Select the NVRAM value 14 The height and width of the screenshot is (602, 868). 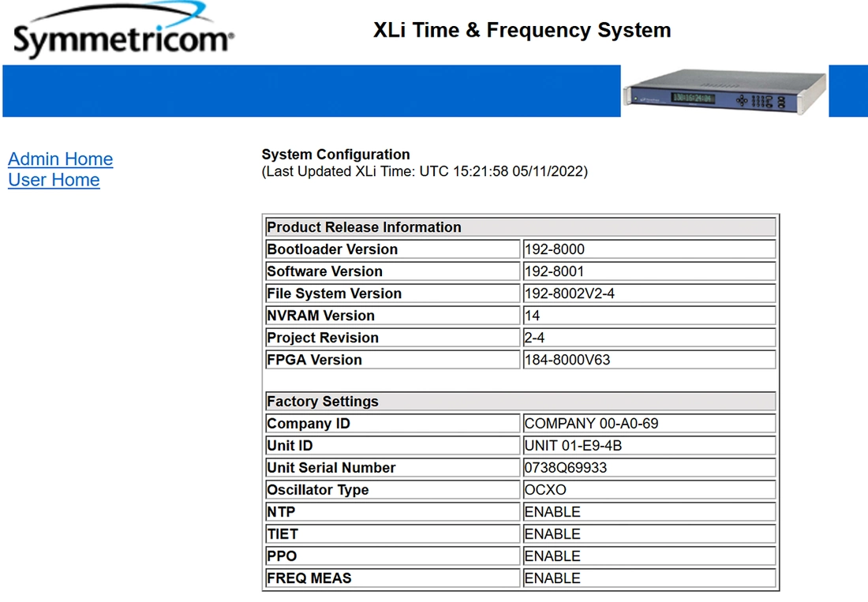tap(532, 316)
